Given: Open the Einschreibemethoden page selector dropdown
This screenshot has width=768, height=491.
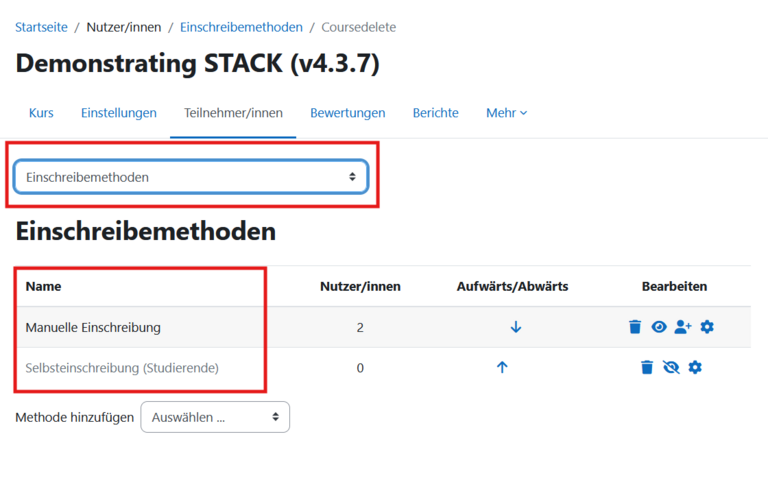Looking at the screenshot, I should point(191,177).
